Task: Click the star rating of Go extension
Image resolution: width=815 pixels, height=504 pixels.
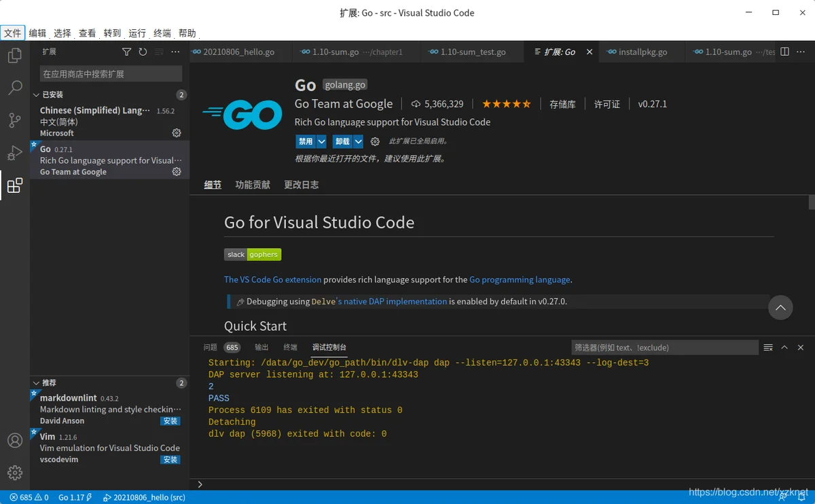Action: pyautogui.click(x=507, y=104)
